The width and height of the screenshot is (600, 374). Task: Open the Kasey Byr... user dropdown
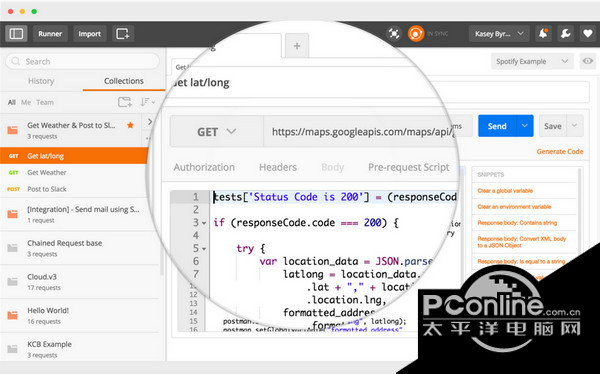pyautogui.click(x=499, y=34)
